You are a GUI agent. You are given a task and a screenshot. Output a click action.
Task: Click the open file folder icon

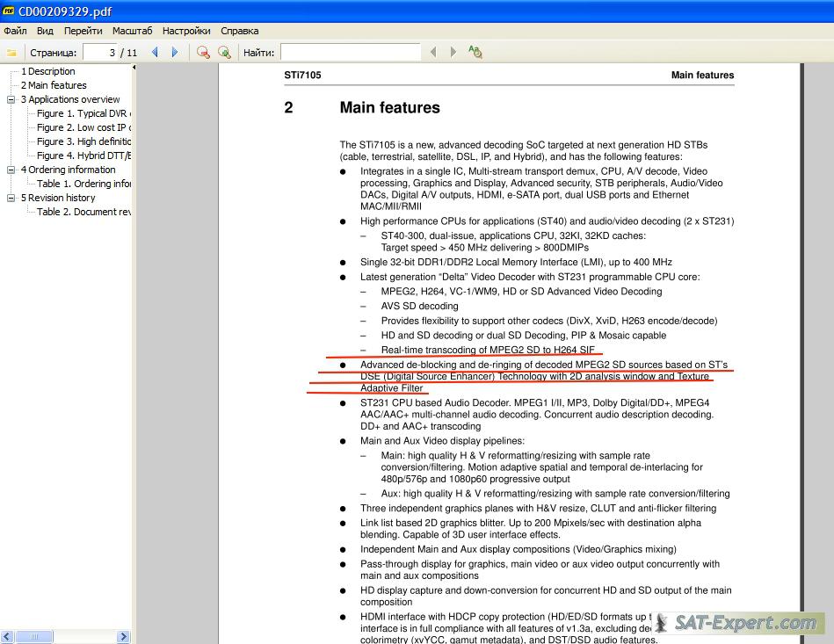11,53
